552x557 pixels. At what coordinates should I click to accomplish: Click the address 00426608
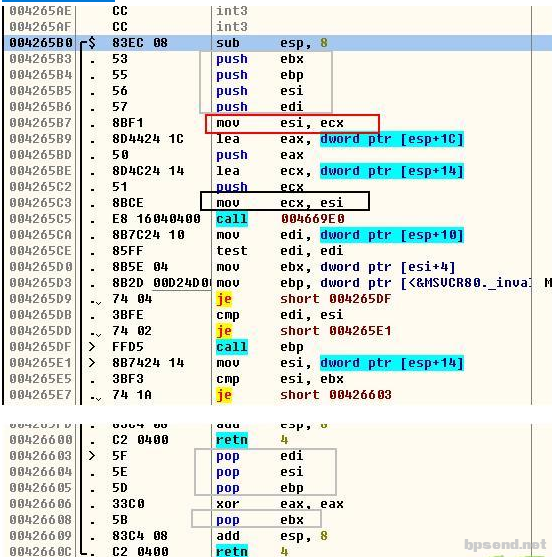pos(41,520)
